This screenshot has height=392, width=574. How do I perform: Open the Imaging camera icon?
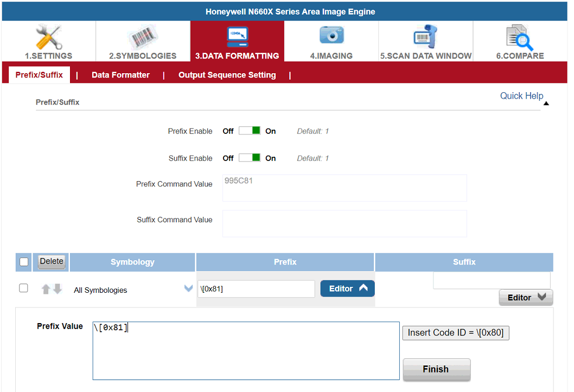pyautogui.click(x=331, y=35)
